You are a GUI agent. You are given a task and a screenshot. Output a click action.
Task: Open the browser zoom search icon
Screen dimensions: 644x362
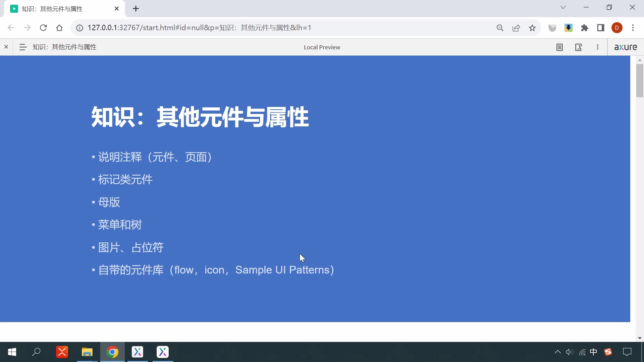pos(500,28)
